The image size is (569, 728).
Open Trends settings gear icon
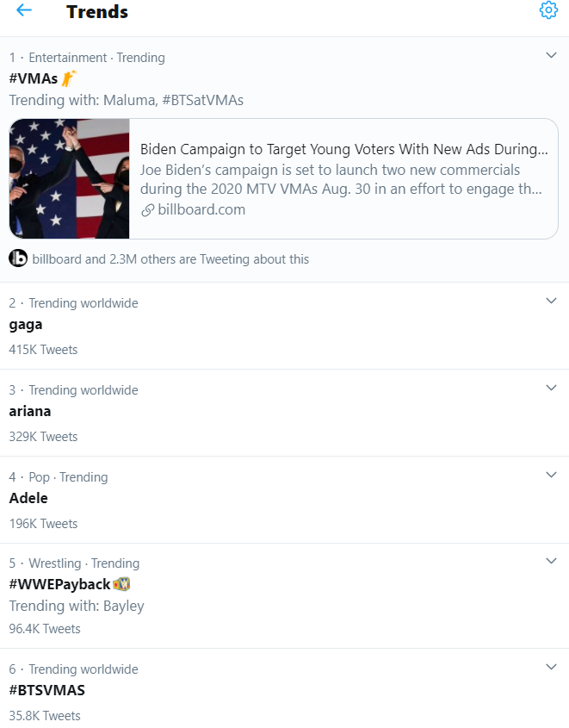coord(548,9)
